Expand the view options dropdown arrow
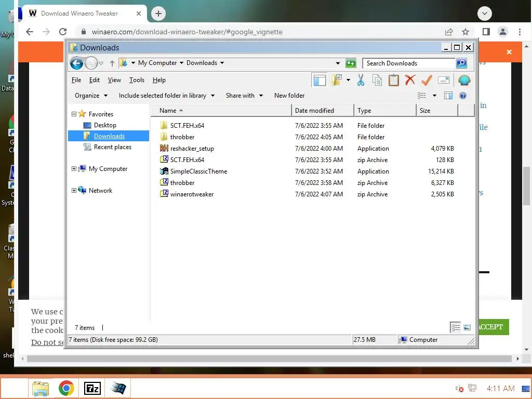532x399 pixels. [434, 96]
